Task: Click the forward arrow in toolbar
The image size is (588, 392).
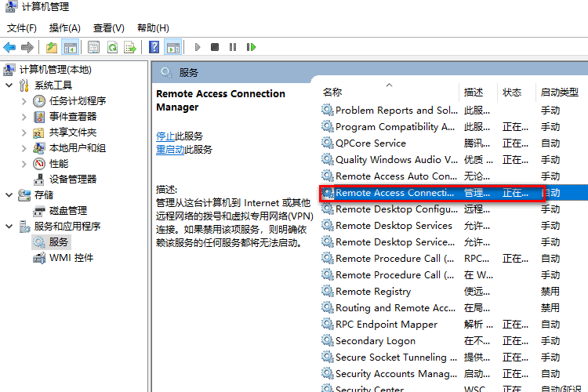Action: coord(27,47)
